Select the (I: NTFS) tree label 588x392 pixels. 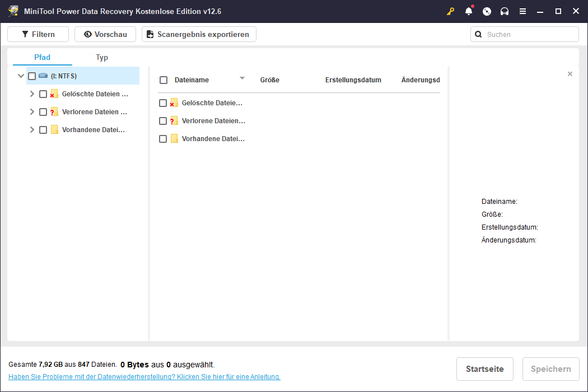coord(64,76)
